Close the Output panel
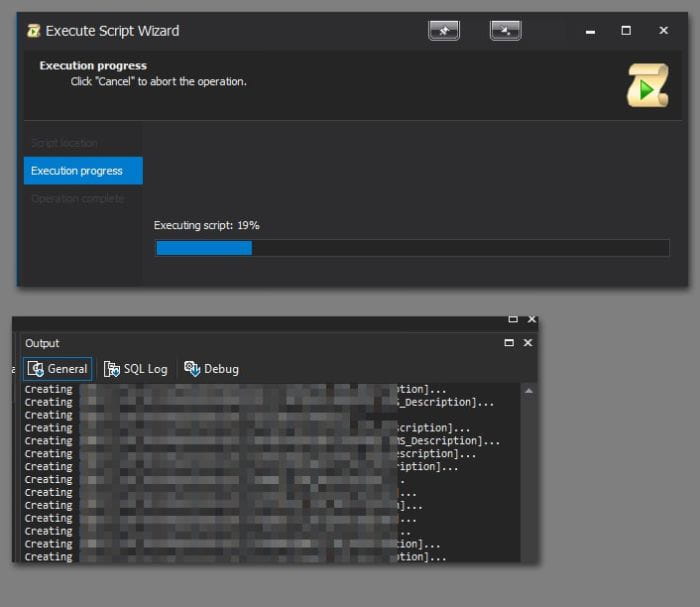The image size is (700, 607). coord(528,343)
